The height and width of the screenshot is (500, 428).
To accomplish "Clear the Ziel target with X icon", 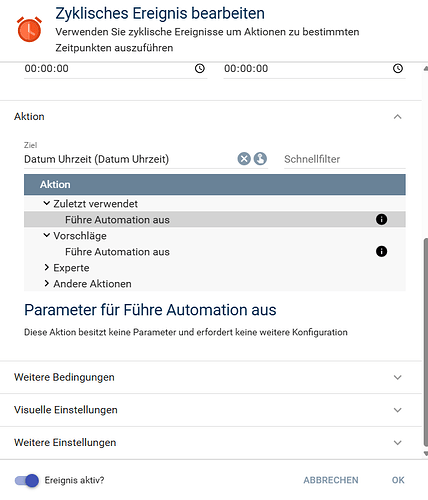I will [x=244, y=159].
